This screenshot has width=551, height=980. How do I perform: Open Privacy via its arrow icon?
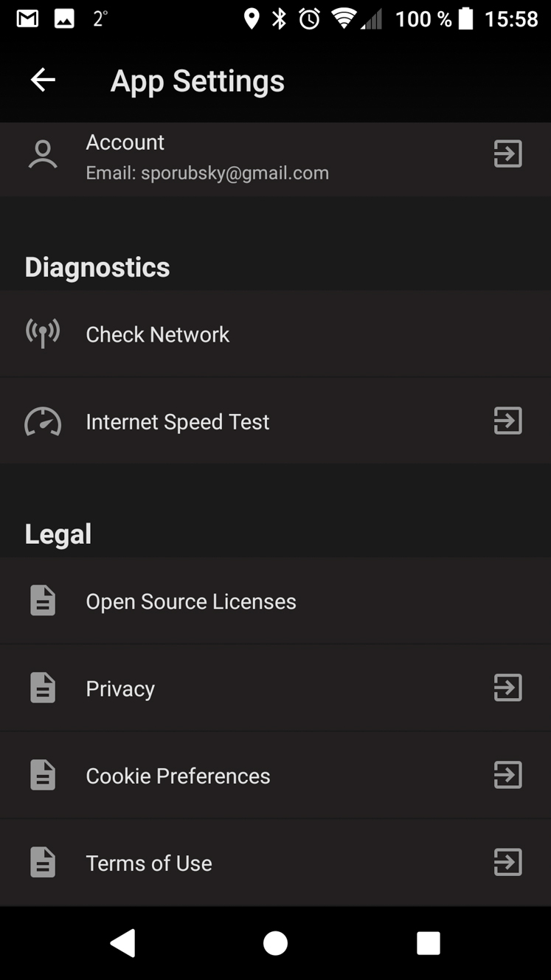point(507,688)
